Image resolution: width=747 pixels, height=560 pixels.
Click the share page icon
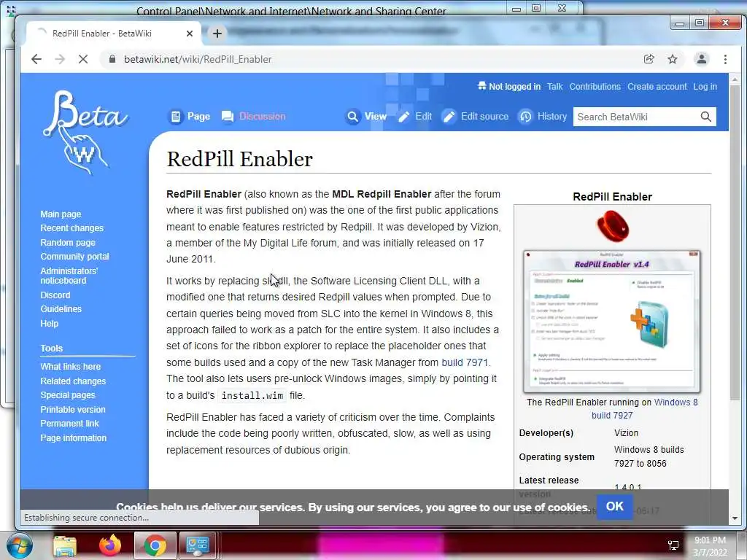tap(649, 59)
